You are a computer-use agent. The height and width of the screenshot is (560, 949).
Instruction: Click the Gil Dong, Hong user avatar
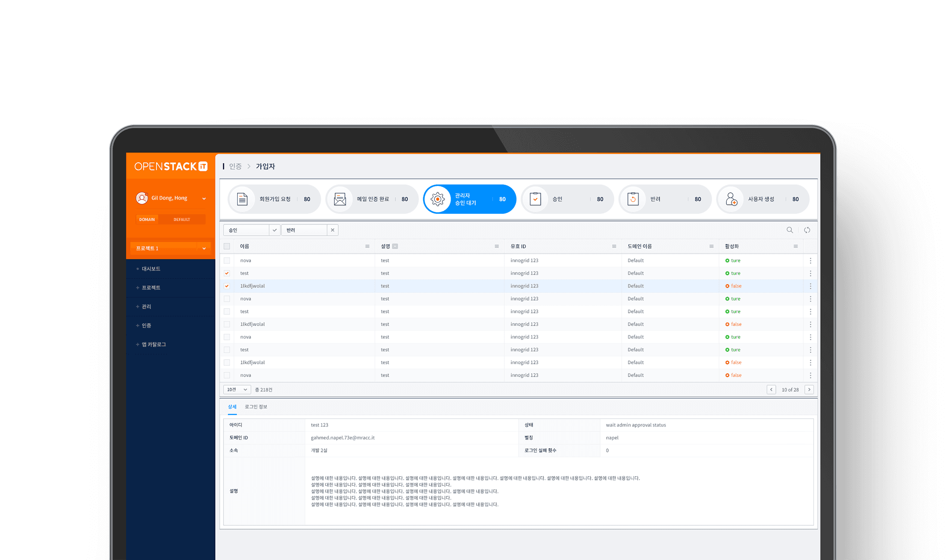[142, 198]
